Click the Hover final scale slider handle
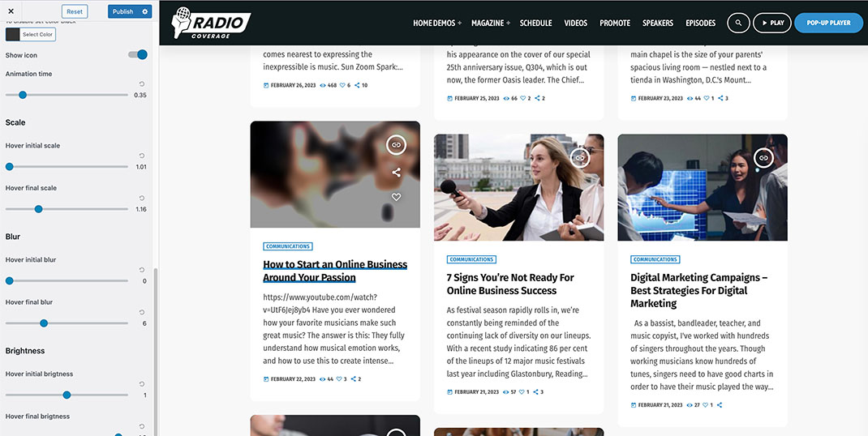Screen dimensions: 868x436 [x=38, y=209]
